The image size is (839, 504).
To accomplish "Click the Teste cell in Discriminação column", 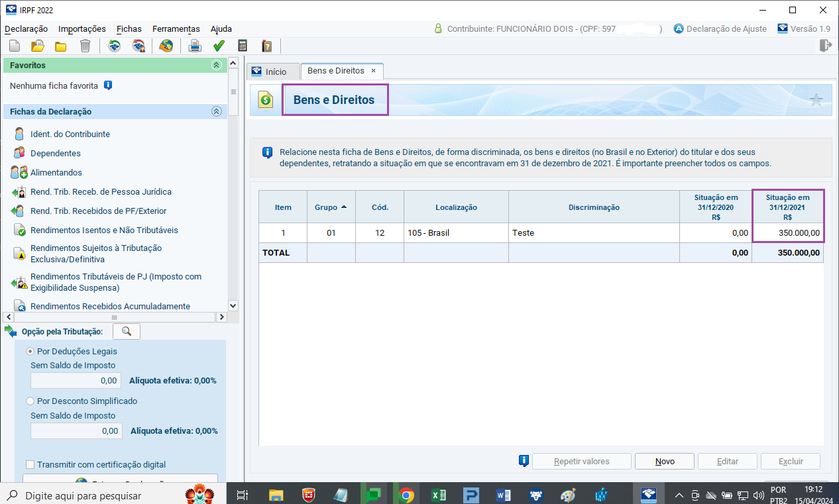I will coord(594,233).
